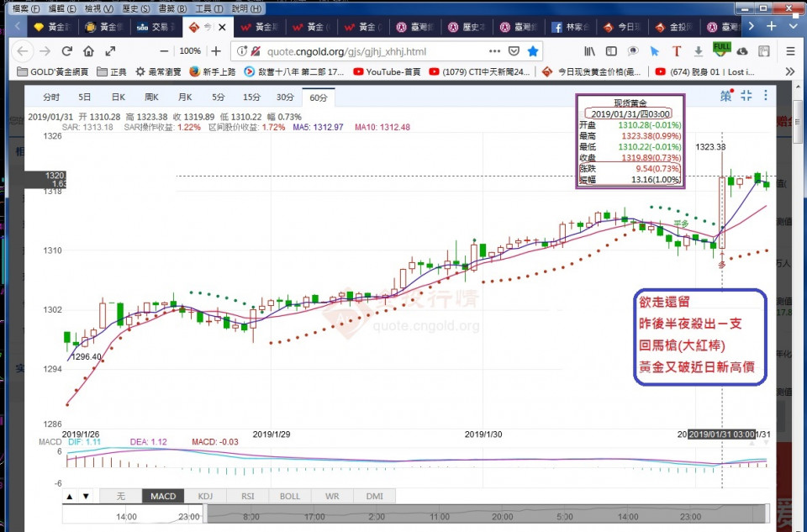
Task: Click the 策 strategy icon on the chart
Action: (x=725, y=96)
